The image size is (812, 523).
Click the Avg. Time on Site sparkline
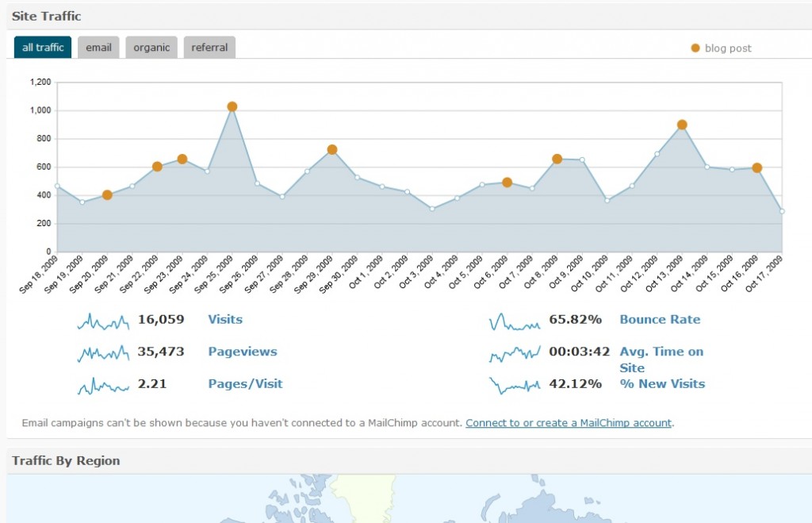[514, 353]
